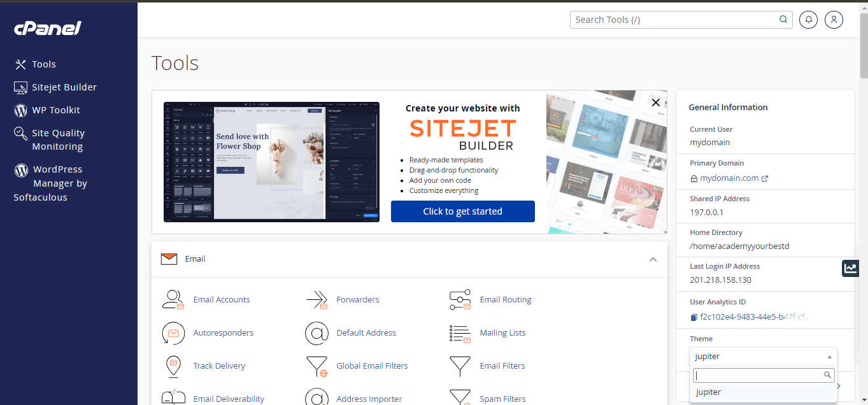This screenshot has width=868, height=405.
Task: Click the Mailing Lists icon
Action: pyautogui.click(x=460, y=332)
